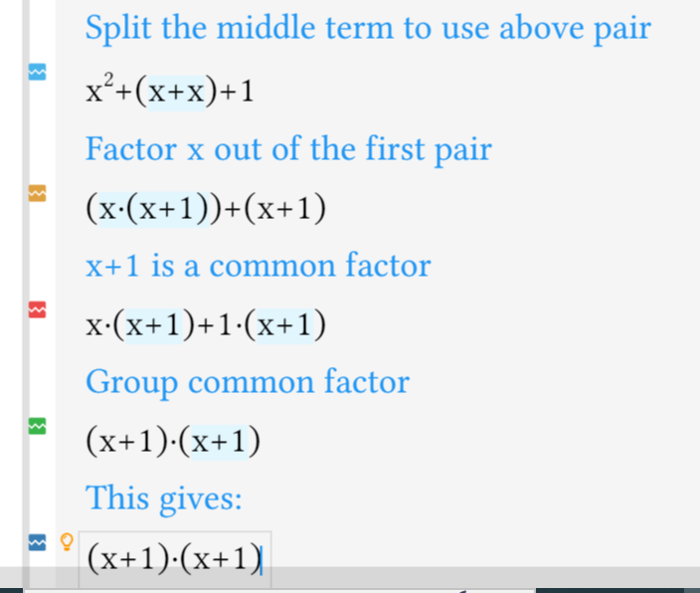Click the 'This gives:' comment line
Image resolution: width=700 pixels, height=593 pixels.
163,498
